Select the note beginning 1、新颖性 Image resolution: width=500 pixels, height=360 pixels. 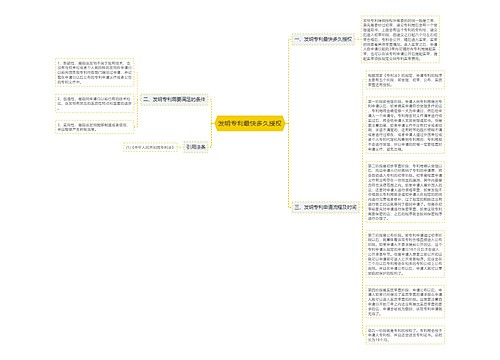point(95,73)
